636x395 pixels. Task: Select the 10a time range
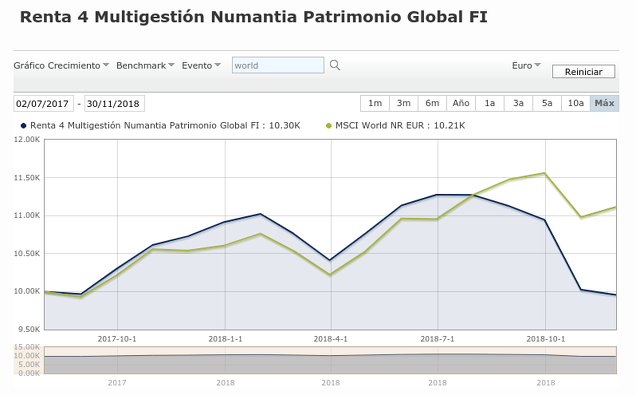coord(576,103)
